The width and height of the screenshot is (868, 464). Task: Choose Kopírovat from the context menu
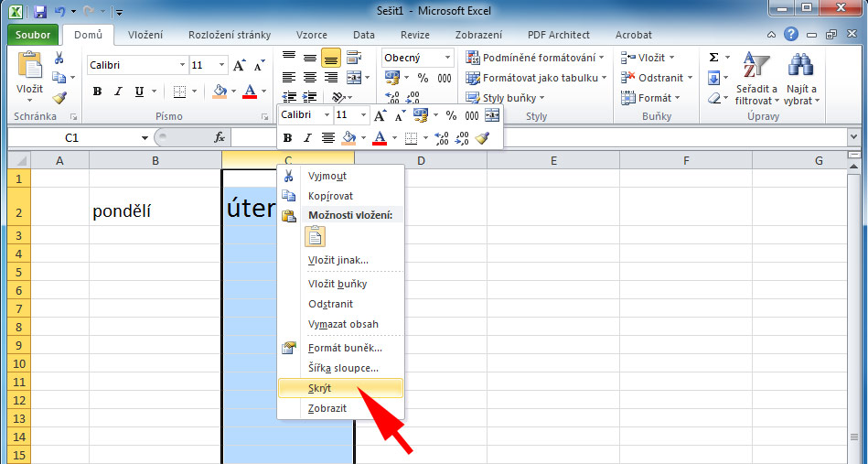click(x=340, y=196)
